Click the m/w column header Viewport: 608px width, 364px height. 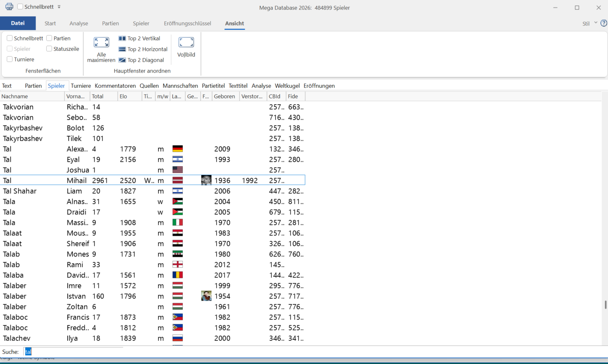click(x=163, y=96)
